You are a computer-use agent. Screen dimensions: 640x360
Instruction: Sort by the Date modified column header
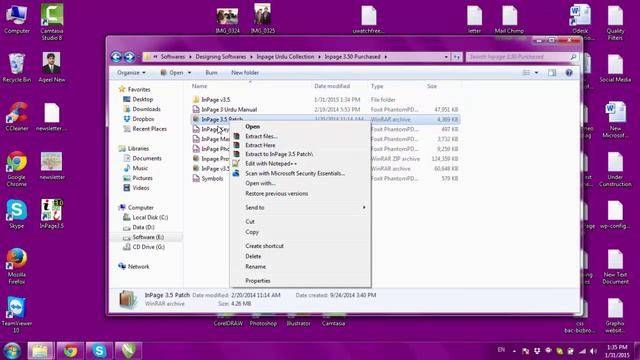click(332, 86)
